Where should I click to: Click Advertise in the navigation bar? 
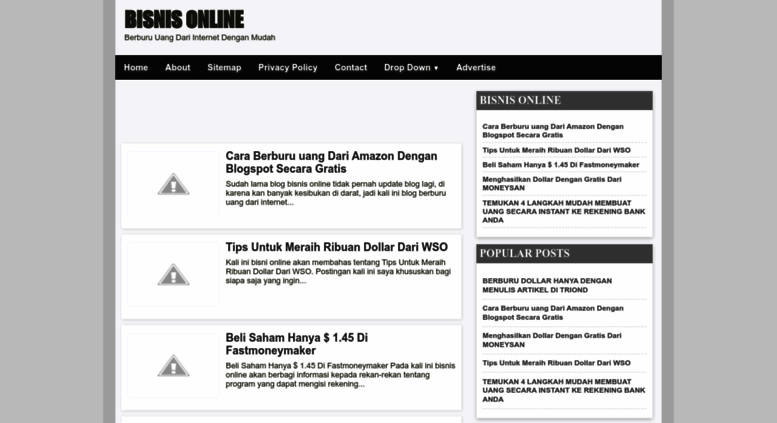(x=476, y=68)
